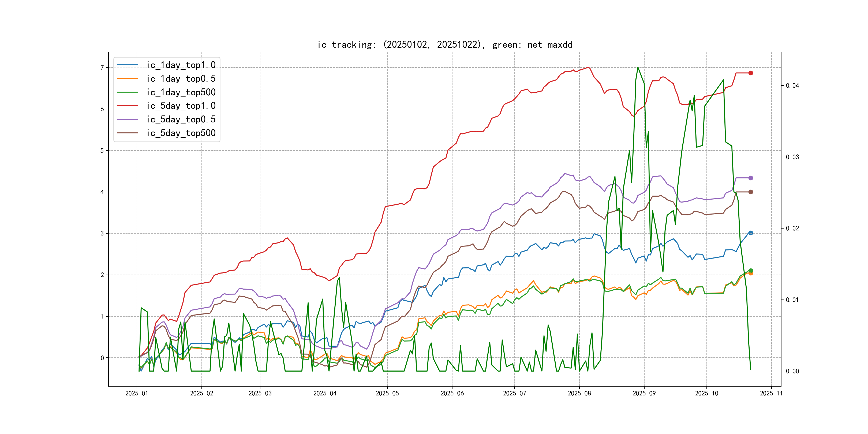Click the red legend line swatch
This screenshot has height=434, width=868.
point(128,106)
